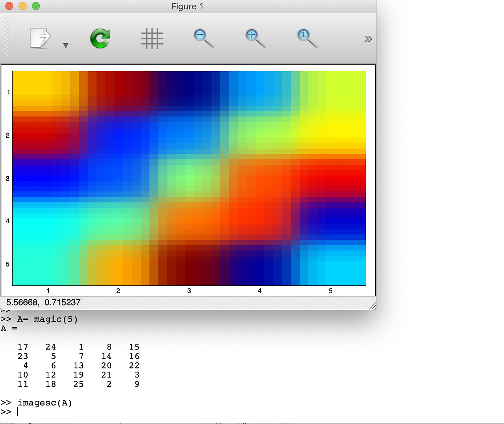Select the 5 tick label on the x-axis
Screen dimensions: 504x424
(330, 291)
